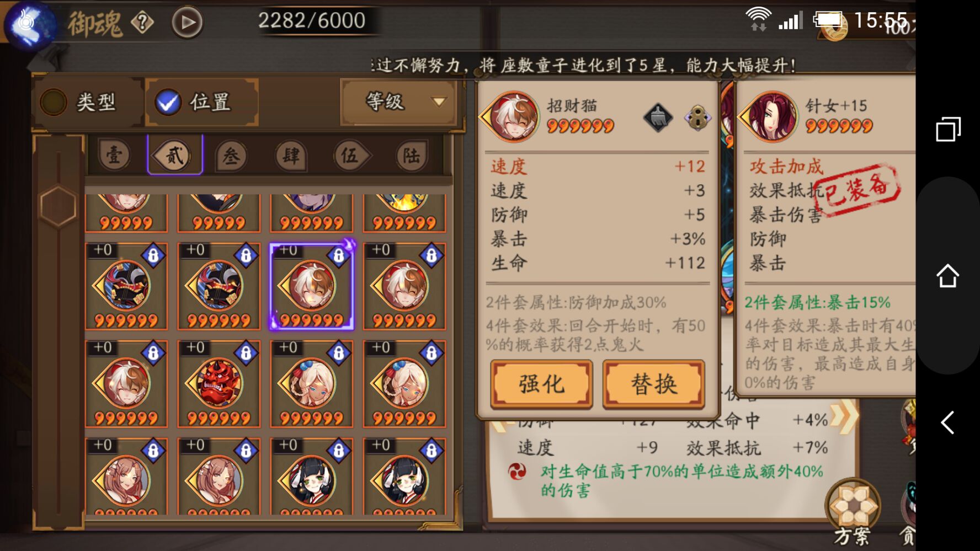This screenshot has width=980, height=551.
Task: Tap the play button next to the help icon
Action: [187, 23]
